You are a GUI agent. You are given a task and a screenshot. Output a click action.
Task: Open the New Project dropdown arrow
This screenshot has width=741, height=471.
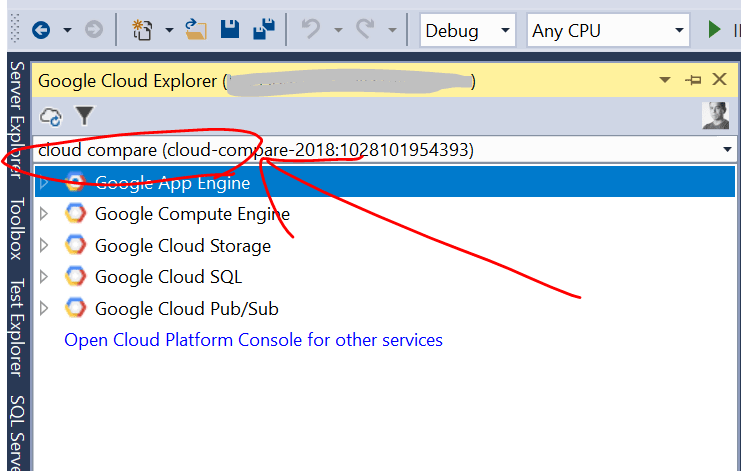[169, 30]
